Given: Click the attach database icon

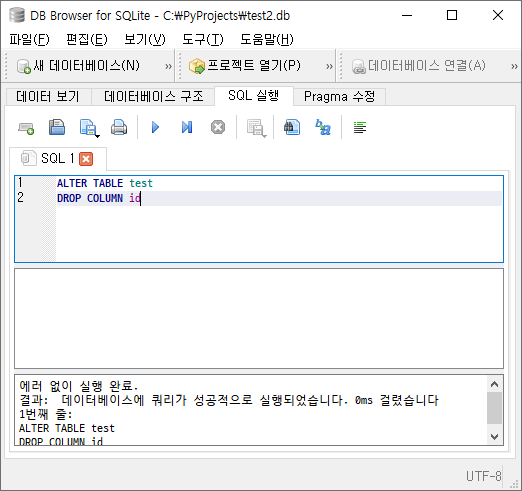Looking at the screenshot, I should click(x=359, y=67).
